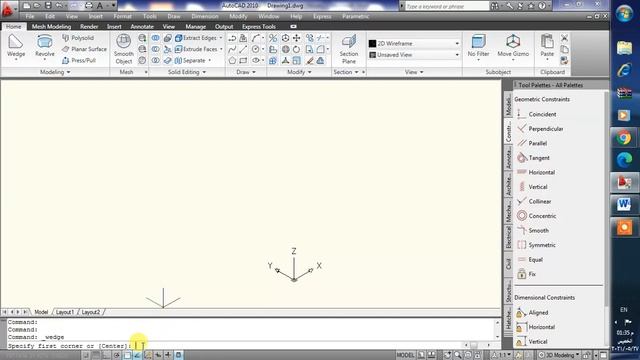Toggle Ortho Mode in status bar
640x360 pixels.
point(106,355)
